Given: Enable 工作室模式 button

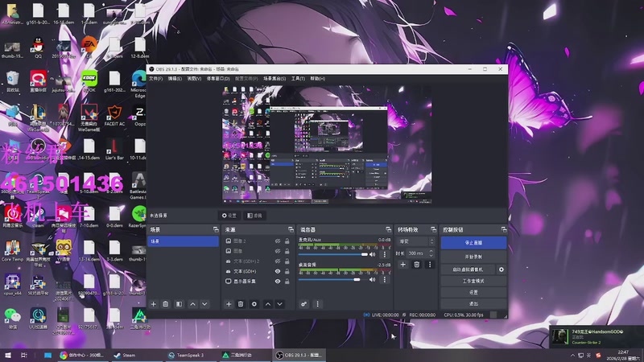Looking at the screenshot, I should pyautogui.click(x=473, y=281).
